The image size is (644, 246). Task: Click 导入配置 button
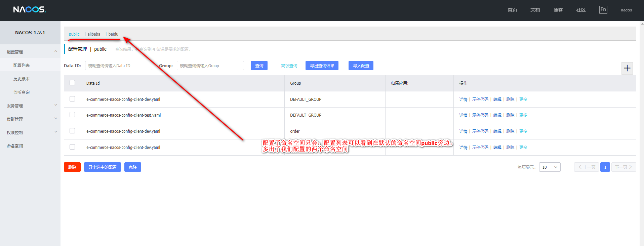tap(361, 66)
